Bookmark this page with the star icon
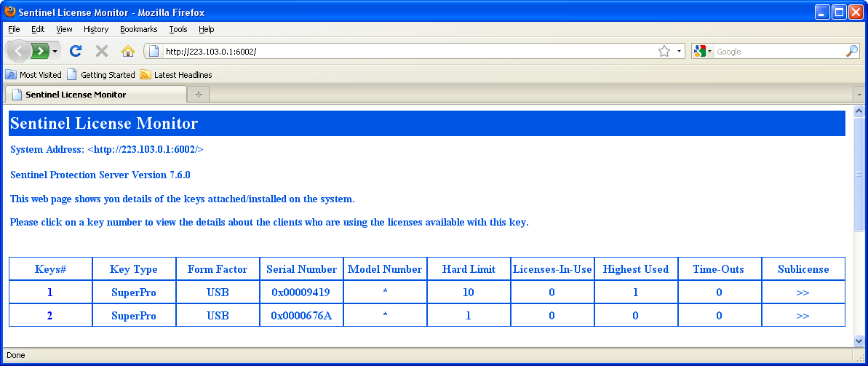The image size is (868, 366). (x=664, y=52)
